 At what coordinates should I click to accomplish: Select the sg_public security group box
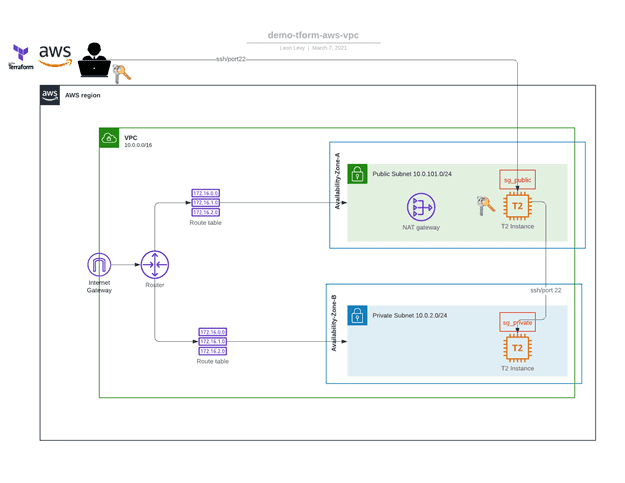[x=517, y=180]
